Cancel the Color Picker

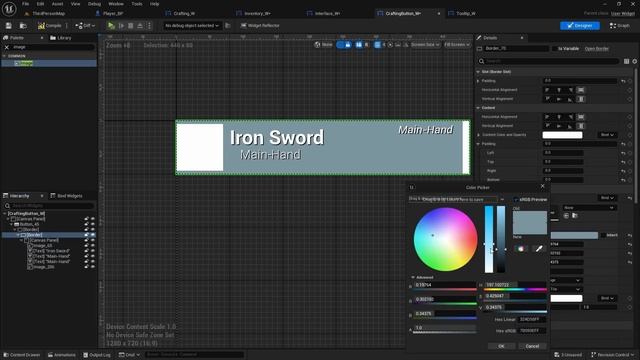pos(532,346)
